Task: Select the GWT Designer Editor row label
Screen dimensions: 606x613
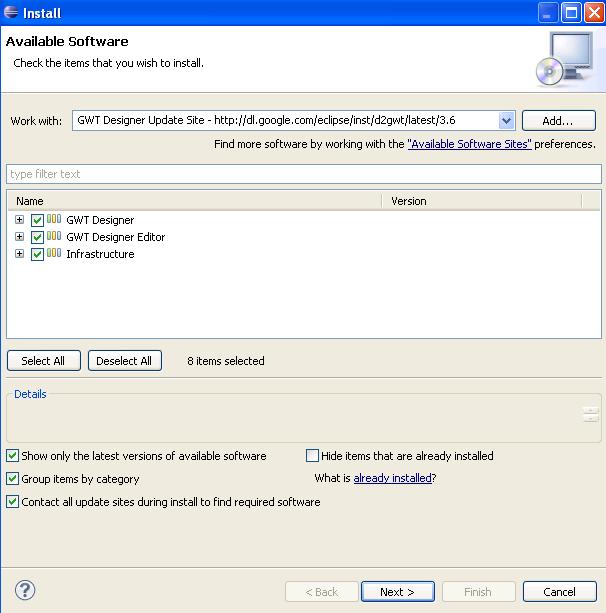Action: click(x=116, y=237)
